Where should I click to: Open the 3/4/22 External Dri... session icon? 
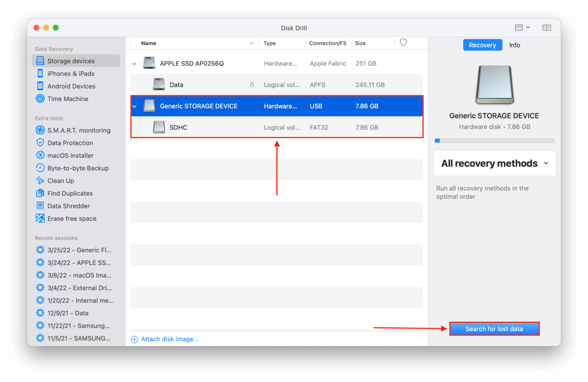[40, 288]
